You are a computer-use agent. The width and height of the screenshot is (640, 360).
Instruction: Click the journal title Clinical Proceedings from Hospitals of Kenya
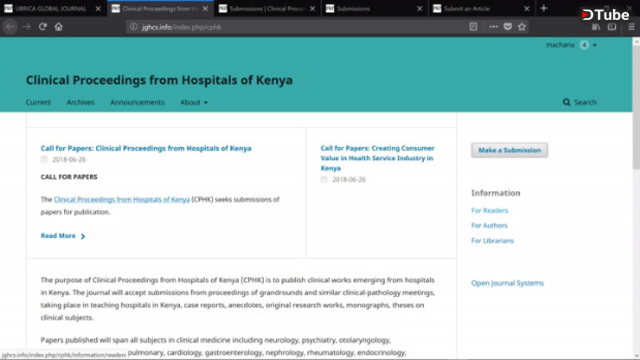159,80
